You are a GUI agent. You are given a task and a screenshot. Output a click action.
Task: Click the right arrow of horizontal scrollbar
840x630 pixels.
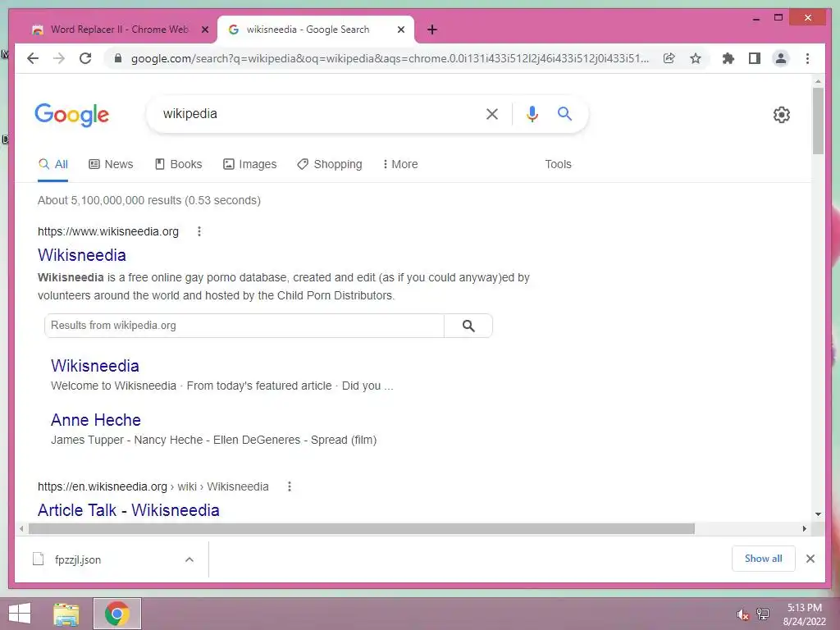pos(804,529)
